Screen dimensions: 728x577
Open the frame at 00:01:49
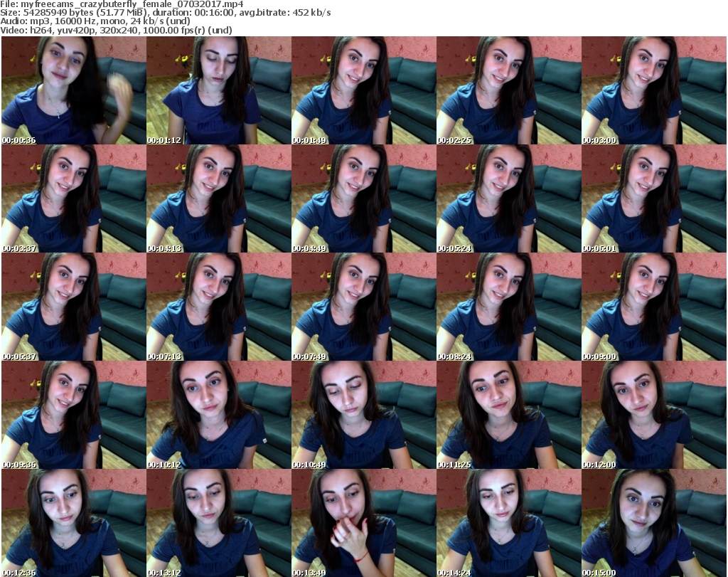tap(363, 90)
